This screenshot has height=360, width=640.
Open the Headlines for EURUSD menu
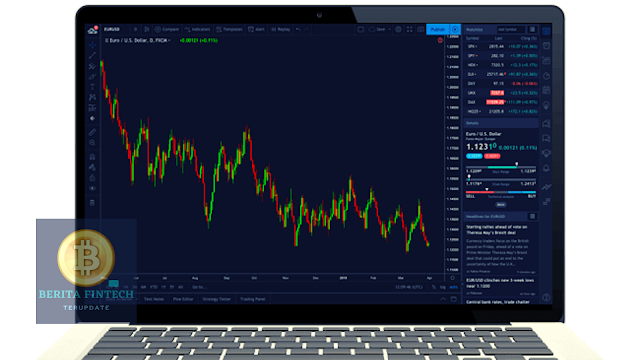pos(532,216)
